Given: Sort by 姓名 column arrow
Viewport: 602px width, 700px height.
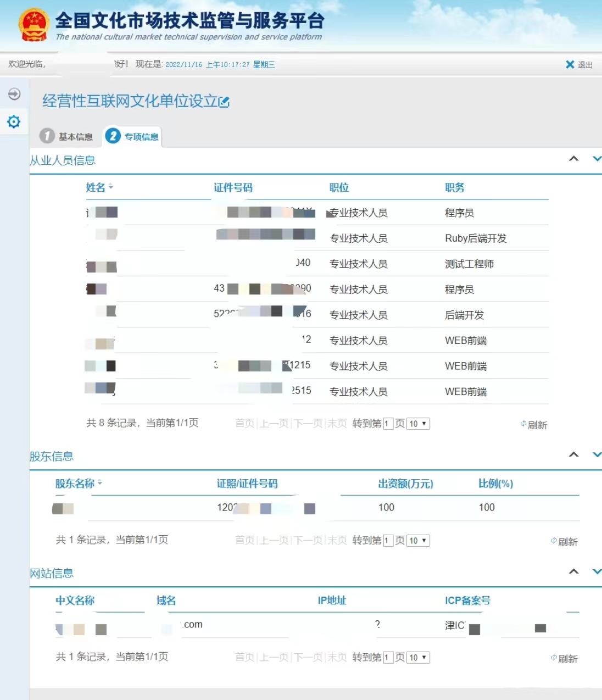Looking at the screenshot, I should [x=111, y=187].
